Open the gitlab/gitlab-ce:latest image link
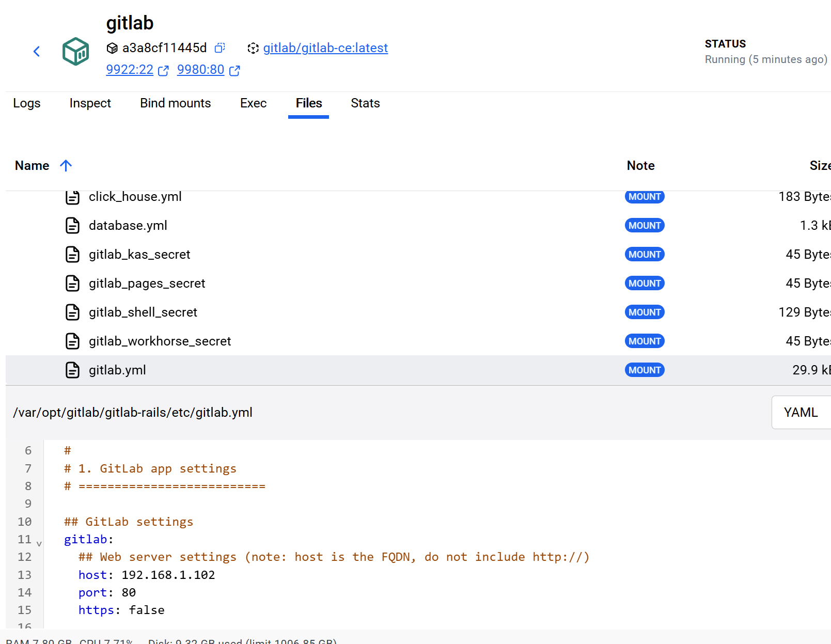The height and width of the screenshot is (644, 831). click(325, 48)
